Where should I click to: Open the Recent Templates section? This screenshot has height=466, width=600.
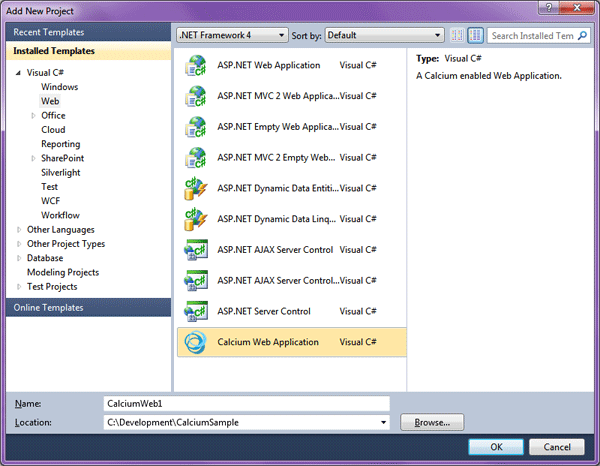click(x=88, y=32)
